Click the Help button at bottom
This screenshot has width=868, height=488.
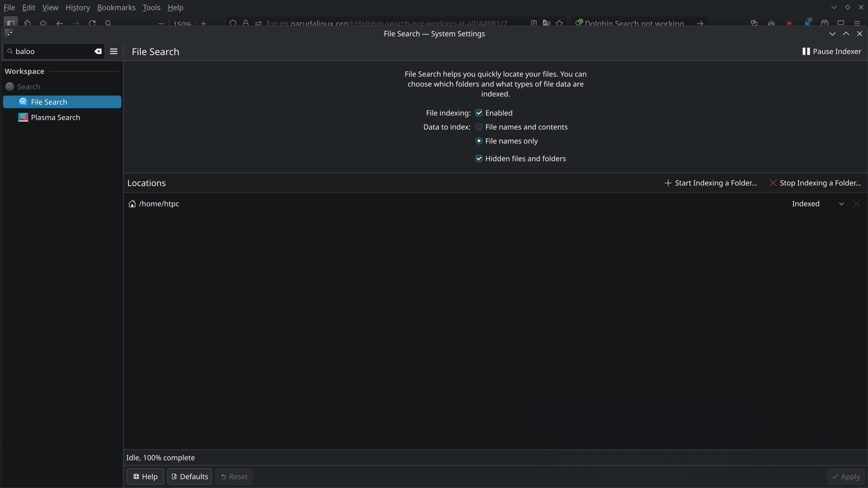(145, 477)
